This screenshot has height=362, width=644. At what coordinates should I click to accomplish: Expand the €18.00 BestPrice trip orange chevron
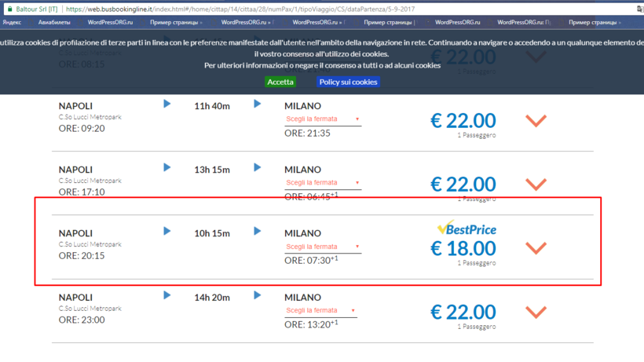[536, 248]
